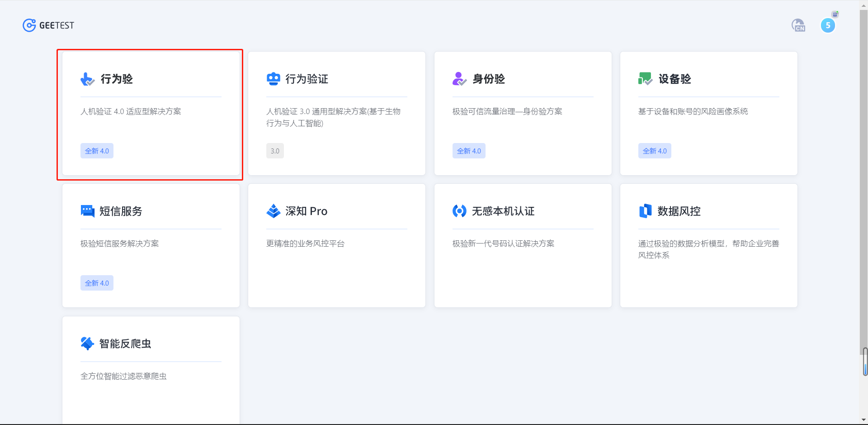
Task: Click the 深知 Pro card description text
Action: pyautogui.click(x=305, y=243)
